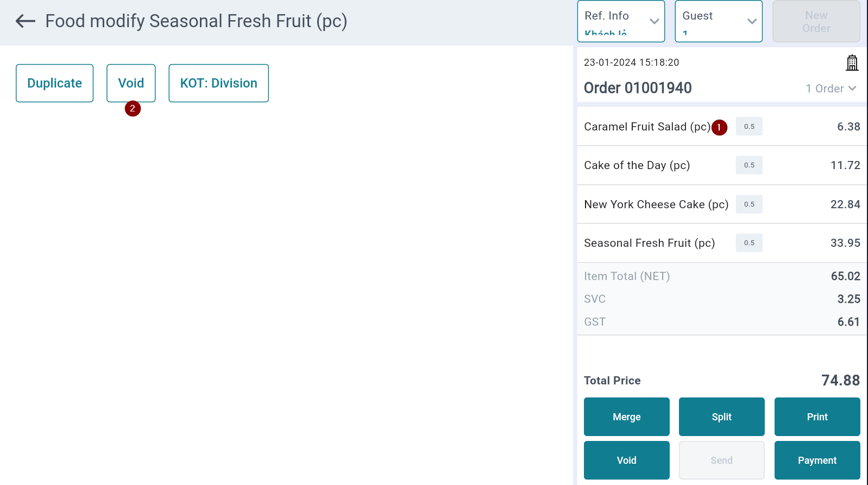Duplicate the Seasonal Fresh Fruit item
Viewport: 868px width, 485px height.
54,83
